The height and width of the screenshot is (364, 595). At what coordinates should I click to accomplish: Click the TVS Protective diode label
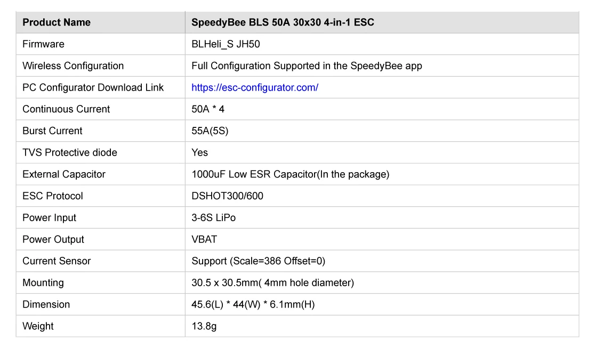coord(70,152)
